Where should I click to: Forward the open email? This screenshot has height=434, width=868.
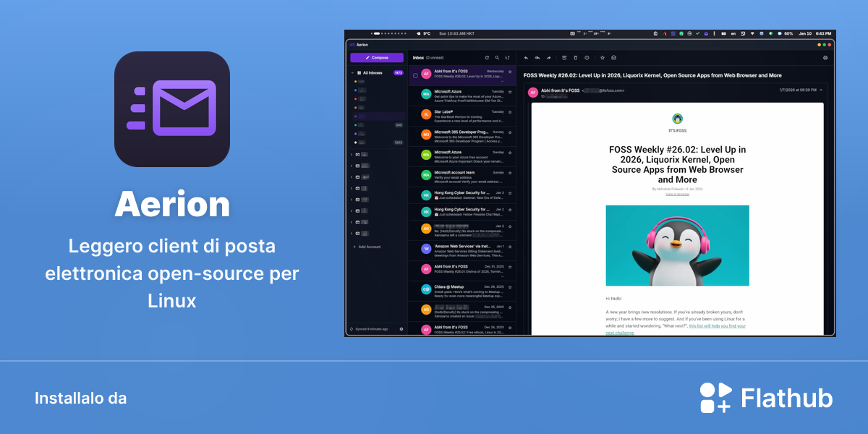pos(549,57)
